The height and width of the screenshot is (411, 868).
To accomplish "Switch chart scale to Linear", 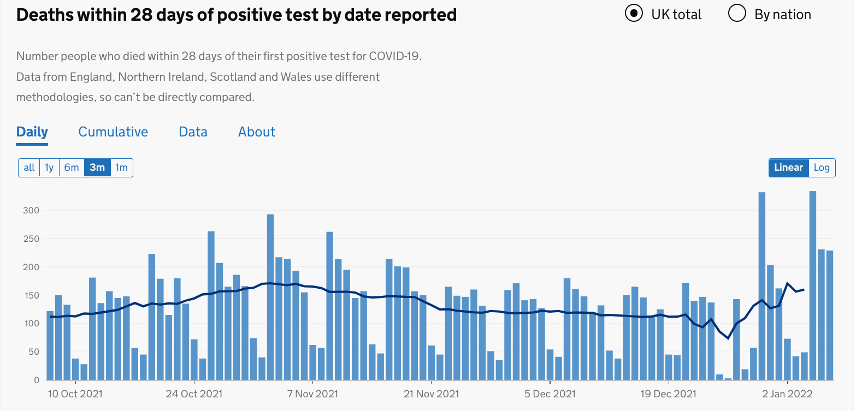I will point(788,168).
